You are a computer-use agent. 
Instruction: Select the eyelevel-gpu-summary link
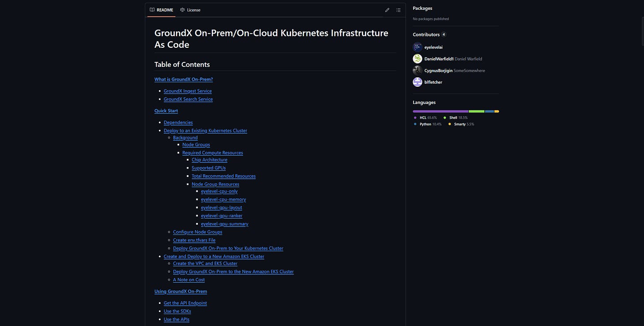point(225,224)
